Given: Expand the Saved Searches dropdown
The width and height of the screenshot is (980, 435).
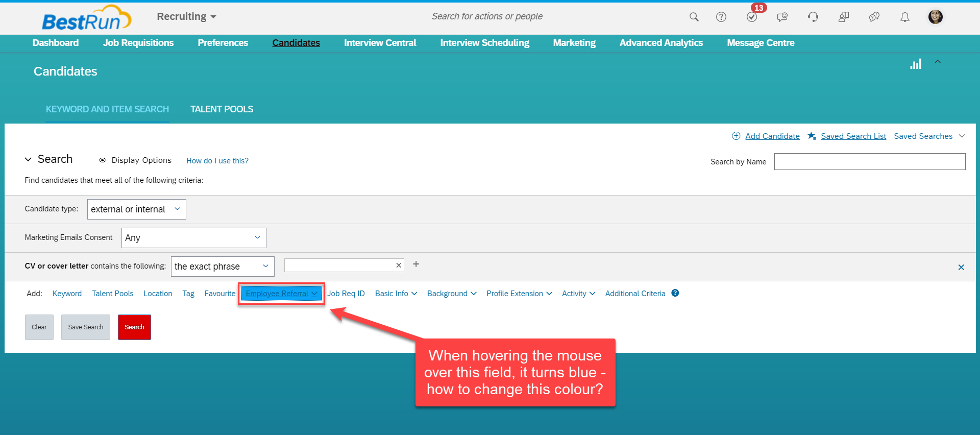Looking at the screenshot, I should point(929,136).
